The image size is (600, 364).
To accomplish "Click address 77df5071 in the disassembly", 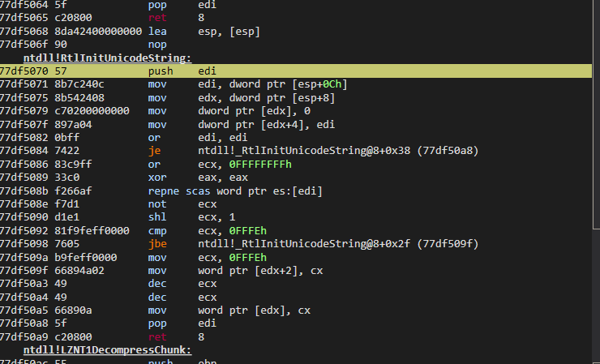I will 24,84.
